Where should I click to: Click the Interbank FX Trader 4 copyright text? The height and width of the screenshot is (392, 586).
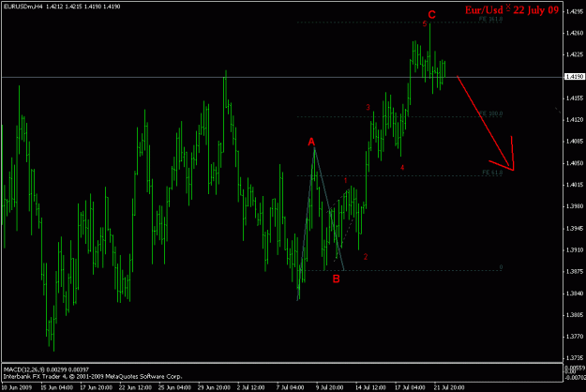click(93, 376)
